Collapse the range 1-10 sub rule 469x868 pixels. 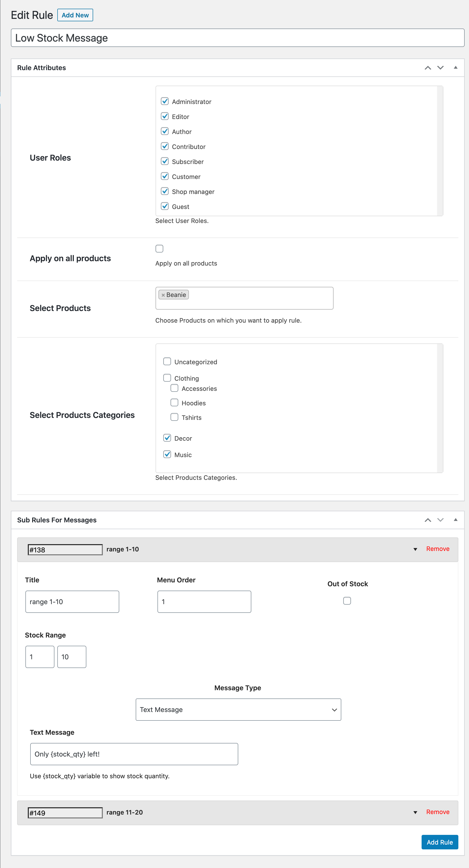pyautogui.click(x=415, y=549)
